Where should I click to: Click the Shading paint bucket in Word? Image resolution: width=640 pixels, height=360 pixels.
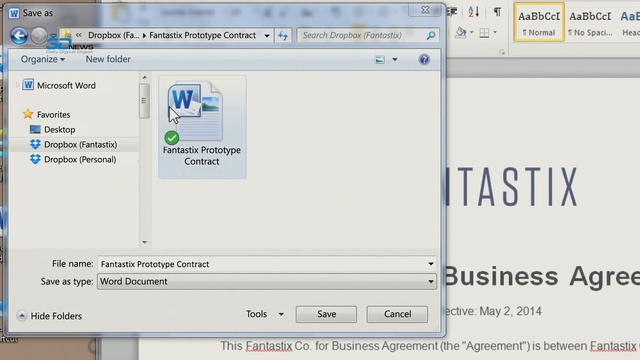coord(460,33)
